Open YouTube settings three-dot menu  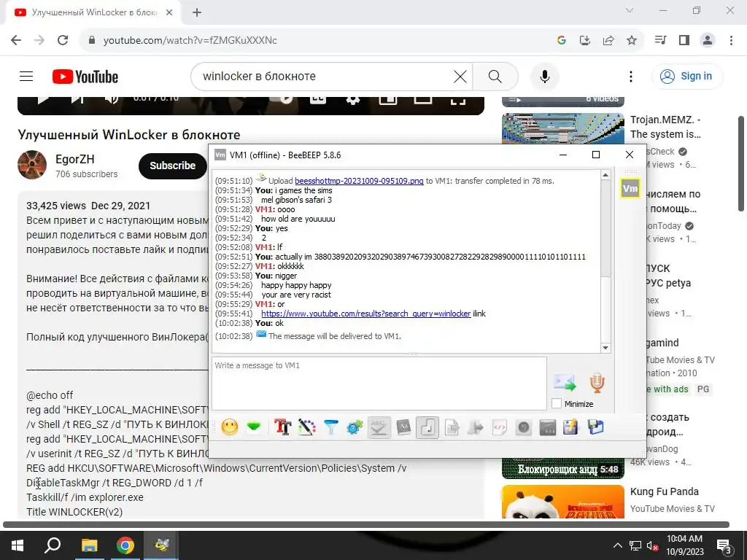coord(631,76)
